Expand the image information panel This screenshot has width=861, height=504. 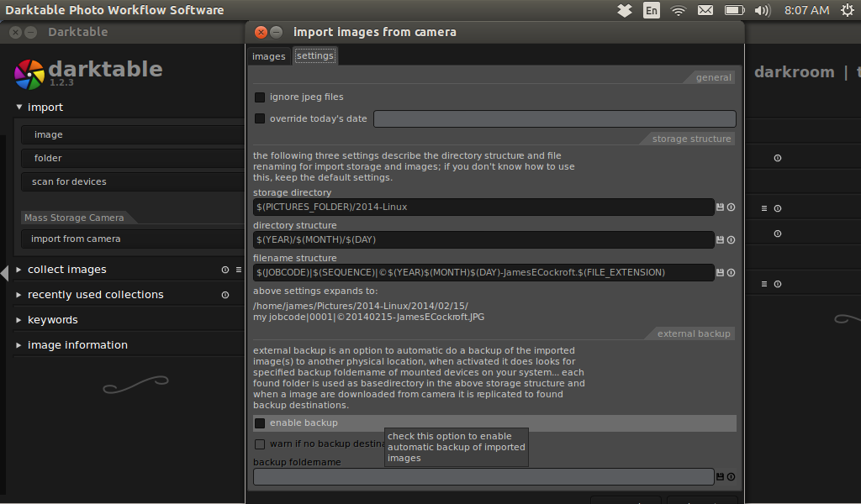(77, 345)
